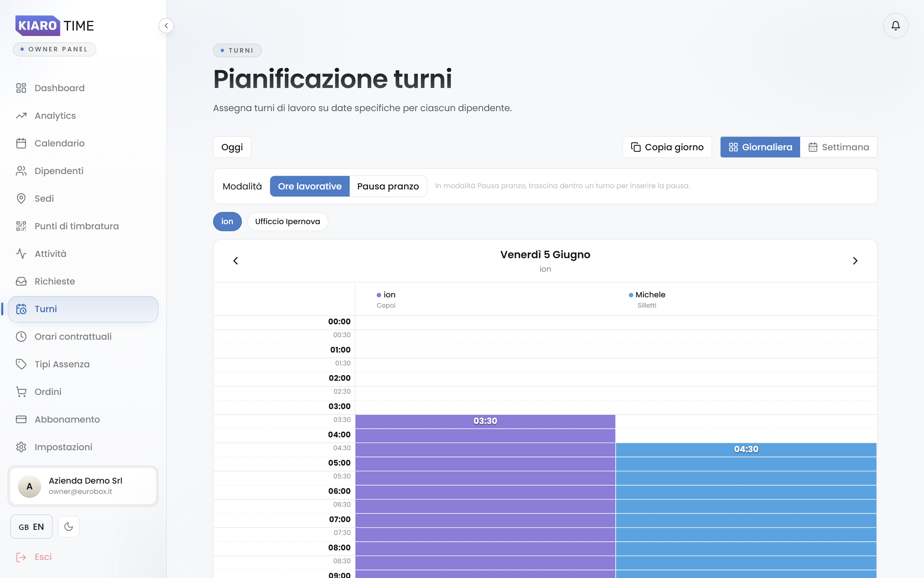Open Richieste page
Image resolution: width=924 pixels, height=578 pixels.
(x=83, y=281)
